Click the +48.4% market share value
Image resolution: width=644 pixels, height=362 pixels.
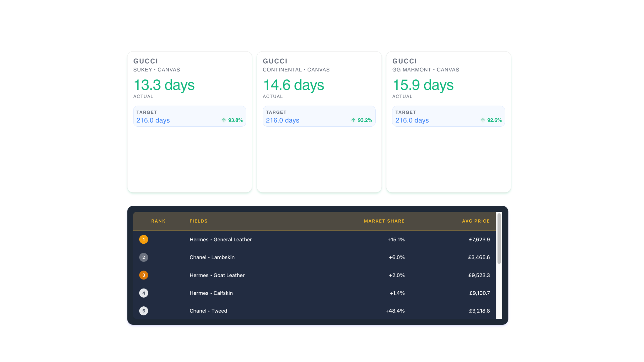[395, 311]
